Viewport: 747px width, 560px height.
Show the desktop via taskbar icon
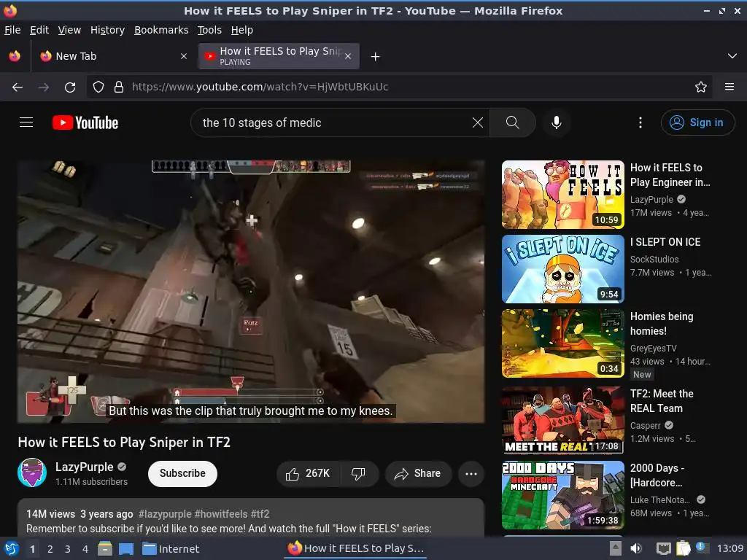[x=126, y=548]
